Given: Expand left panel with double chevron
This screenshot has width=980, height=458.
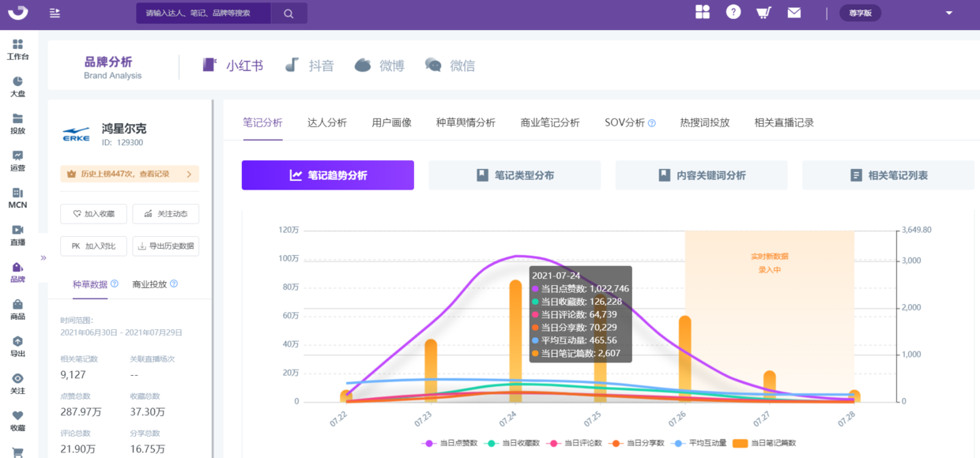Looking at the screenshot, I should pos(43,257).
